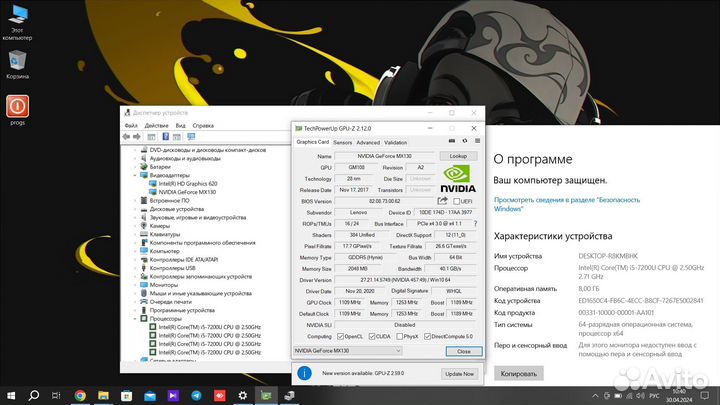Select 'Встроенное ПО' in device tree
This screenshot has height=405, width=720.
[x=169, y=201]
